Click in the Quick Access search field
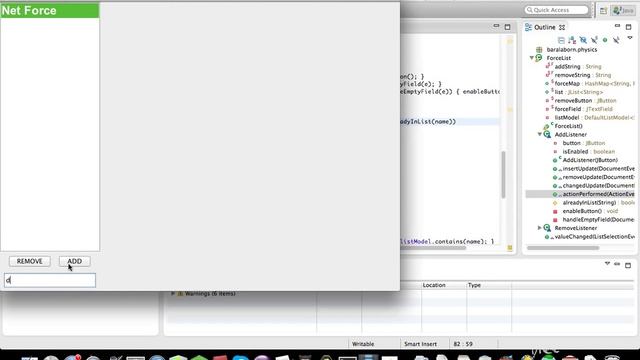Viewport: 640px width, 360px height. 557,10
